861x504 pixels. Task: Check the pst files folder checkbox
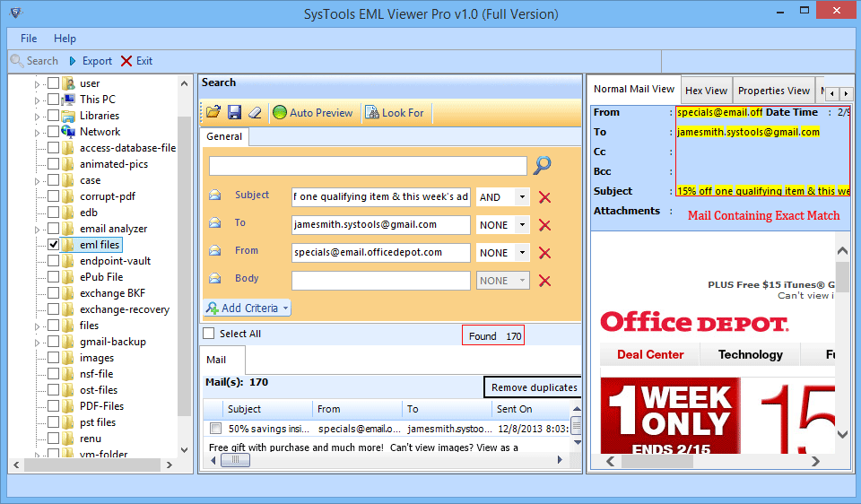(x=53, y=422)
